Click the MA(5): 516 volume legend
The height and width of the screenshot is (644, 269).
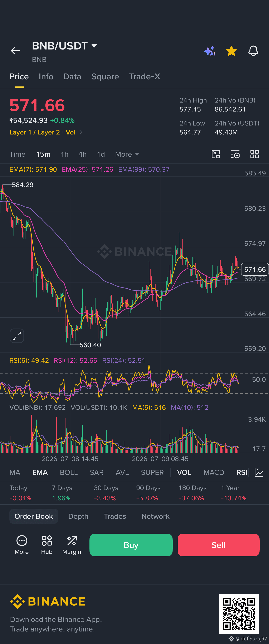149,407
